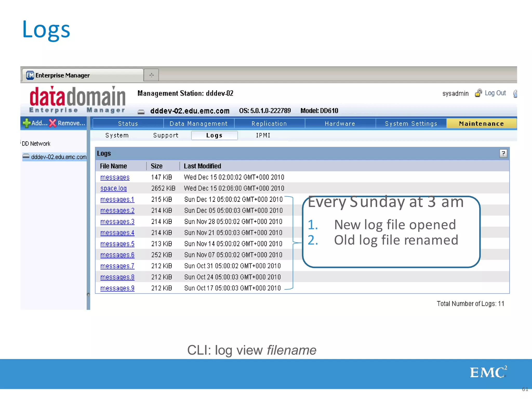Click 'Total Number of Logs: 11' text

[x=470, y=304]
